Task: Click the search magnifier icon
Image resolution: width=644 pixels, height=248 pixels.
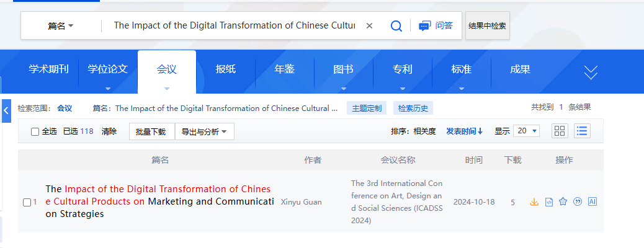Action: pyautogui.click(x=396, y=26)
